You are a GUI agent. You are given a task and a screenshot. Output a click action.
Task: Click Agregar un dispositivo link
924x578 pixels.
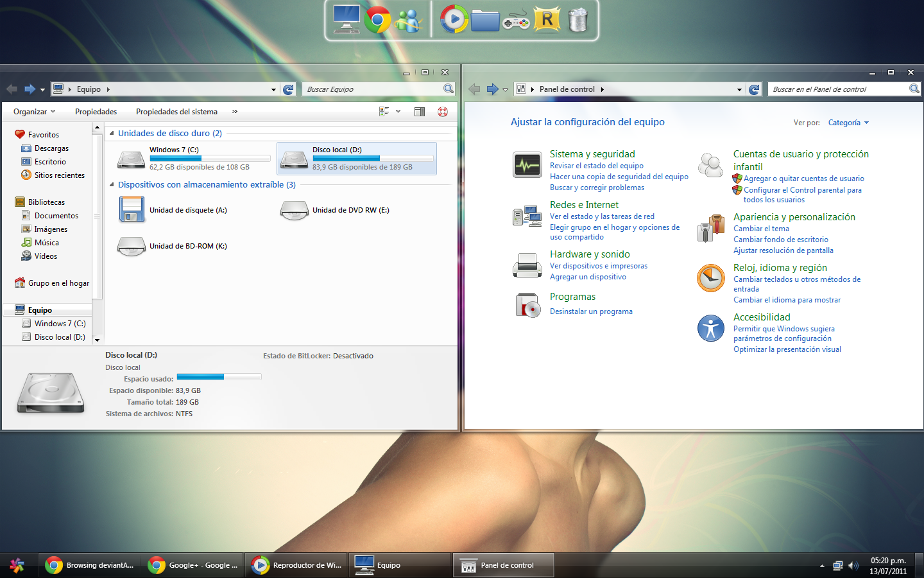point(588,277)
